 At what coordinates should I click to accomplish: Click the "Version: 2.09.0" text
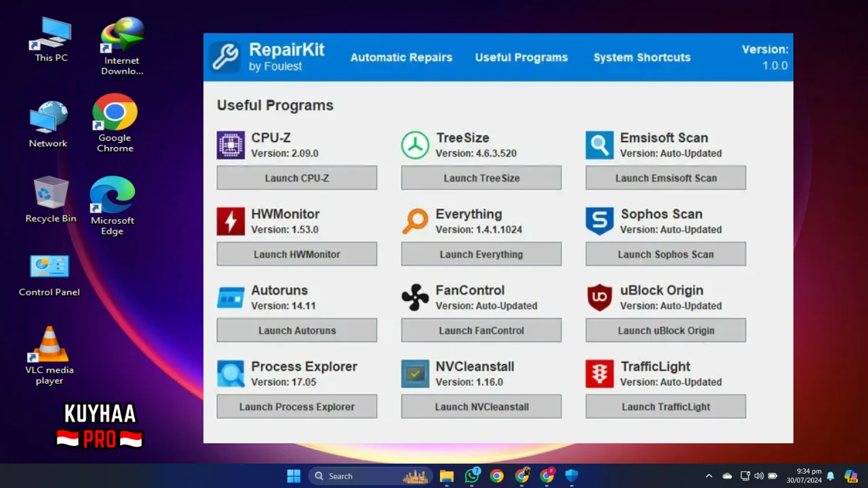[285, 154]
